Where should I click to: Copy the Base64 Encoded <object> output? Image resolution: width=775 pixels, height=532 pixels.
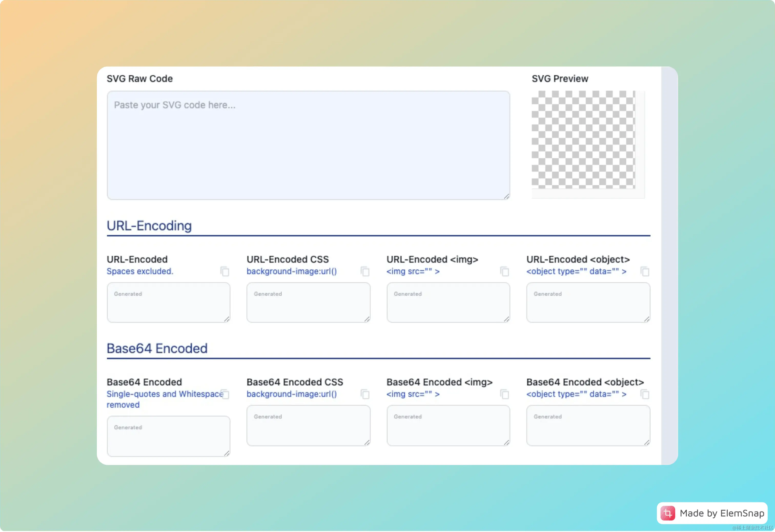[x=645, y=394]
